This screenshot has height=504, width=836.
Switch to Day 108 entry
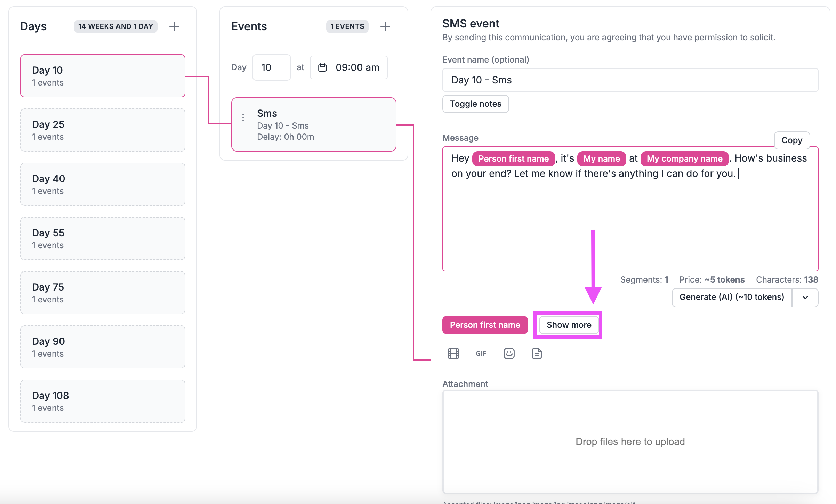103,401
